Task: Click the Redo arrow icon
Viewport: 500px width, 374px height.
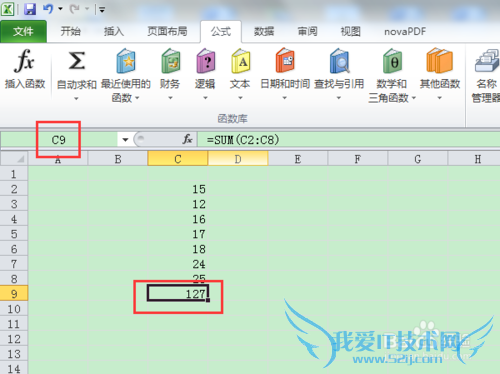Action: pyautogui.click(x=74, y=9)
